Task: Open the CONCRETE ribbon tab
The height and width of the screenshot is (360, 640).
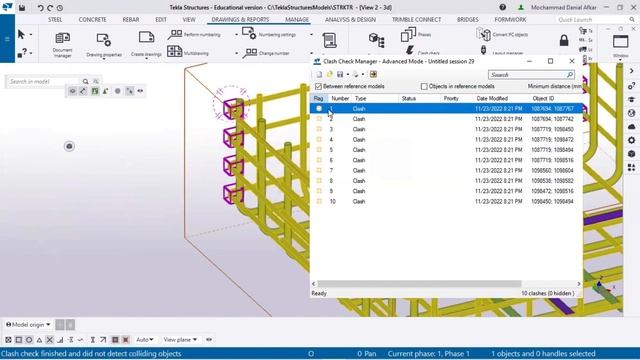Action: 92,20
